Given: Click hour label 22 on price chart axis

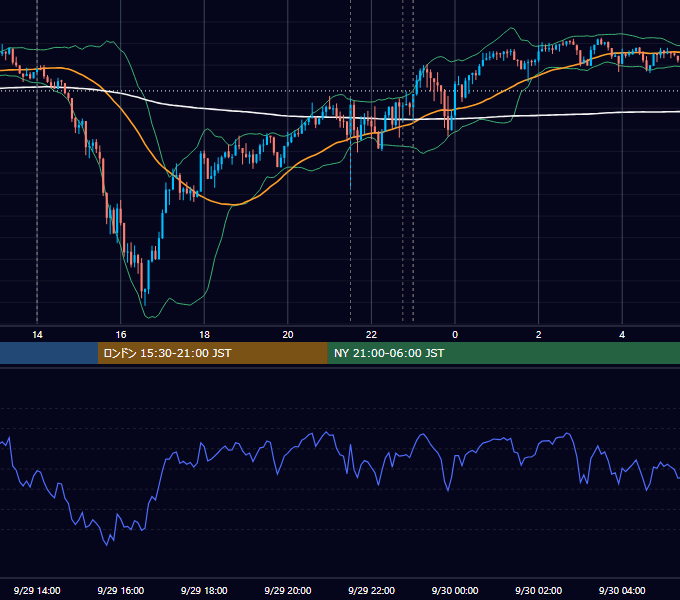Looking at the screenshot, I should 371,335.
